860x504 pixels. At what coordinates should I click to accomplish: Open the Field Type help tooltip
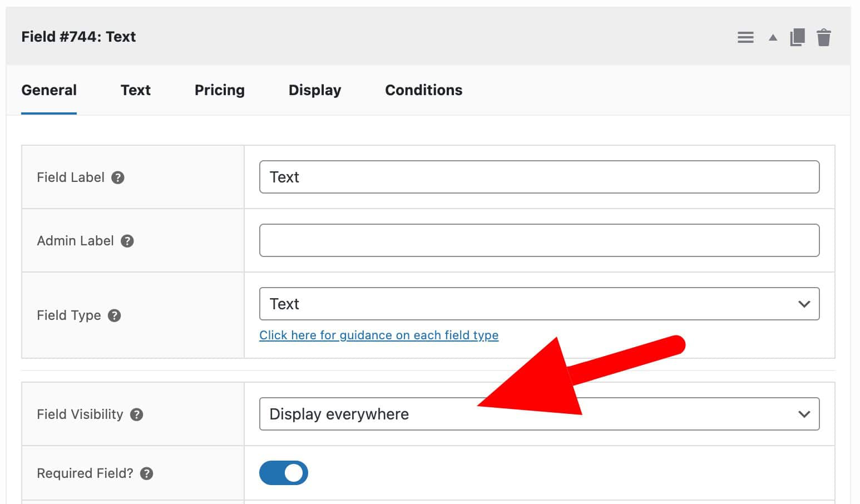tap(114, 315)
